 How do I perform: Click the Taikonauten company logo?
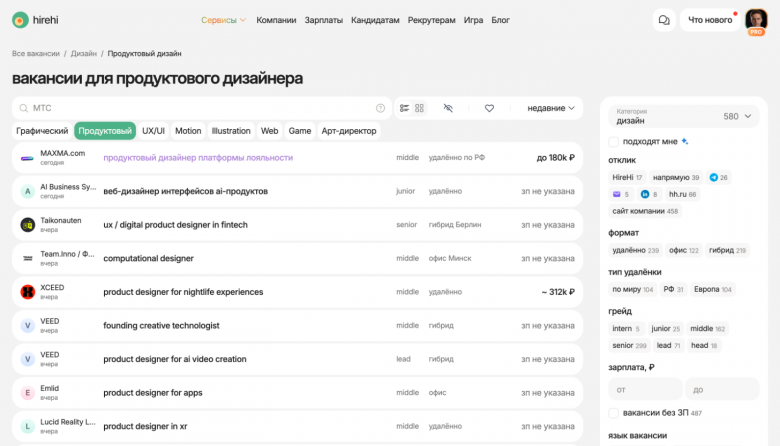[27, 225]
